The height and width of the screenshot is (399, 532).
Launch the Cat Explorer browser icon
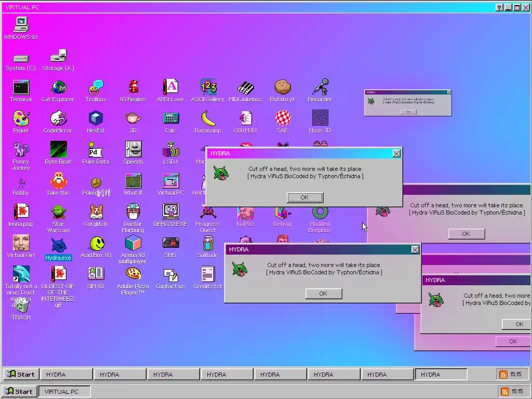[58, 87]
